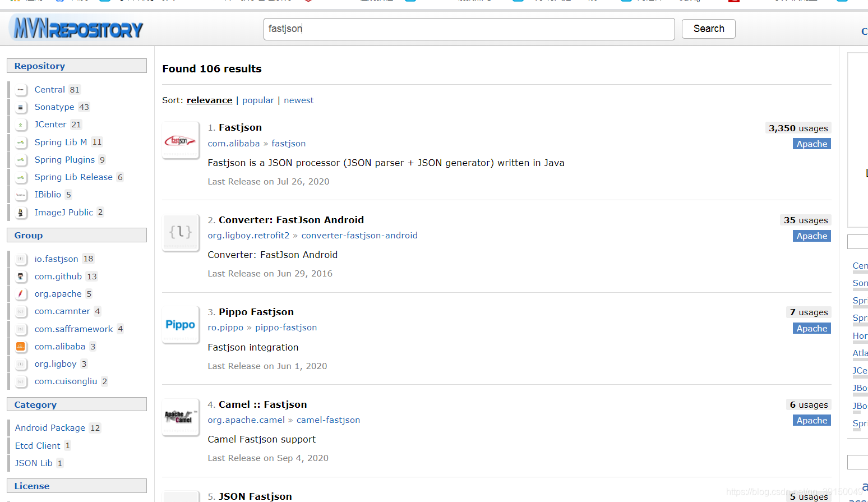868x502 pixels.
Task: Click the JCenter repository icon
Action: (x=21, y=125)
